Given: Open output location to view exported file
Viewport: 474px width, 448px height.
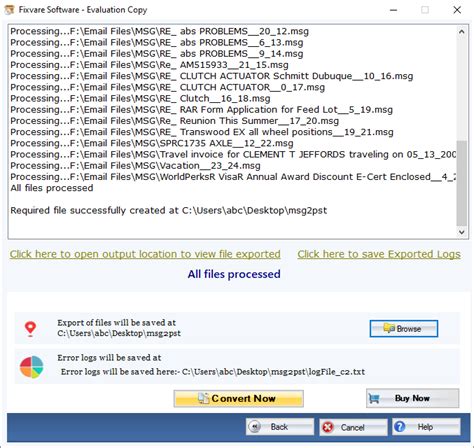Looking at the screenshot, I should 145,254.
